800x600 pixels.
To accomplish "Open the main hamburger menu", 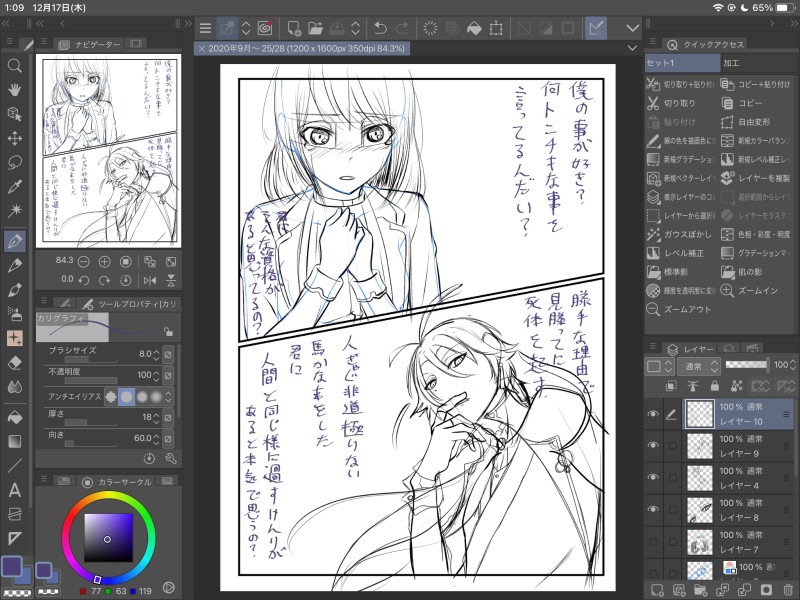I will (205, 28).
